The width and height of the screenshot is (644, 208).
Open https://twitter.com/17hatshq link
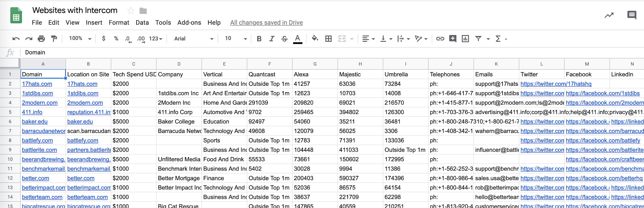tap(556, 84)
